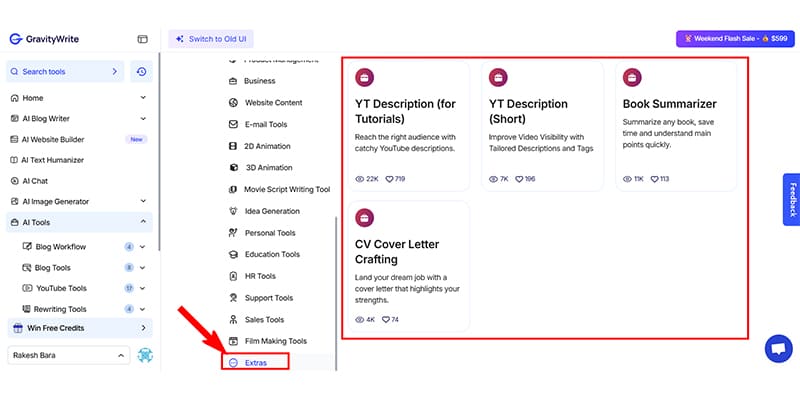Expand AI Image Generator chevron
This screenshot has width=800, height=400.
pyautogui.click(x=143, y=202)
